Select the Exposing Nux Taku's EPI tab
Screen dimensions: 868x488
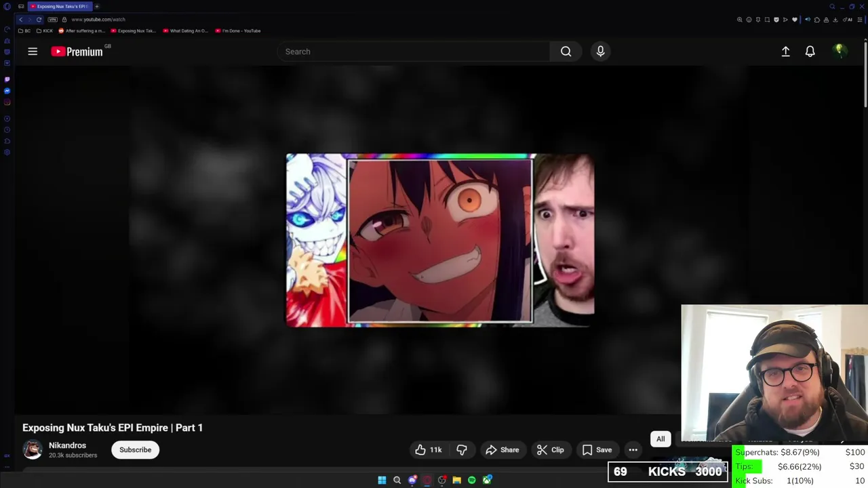point(59,6)
